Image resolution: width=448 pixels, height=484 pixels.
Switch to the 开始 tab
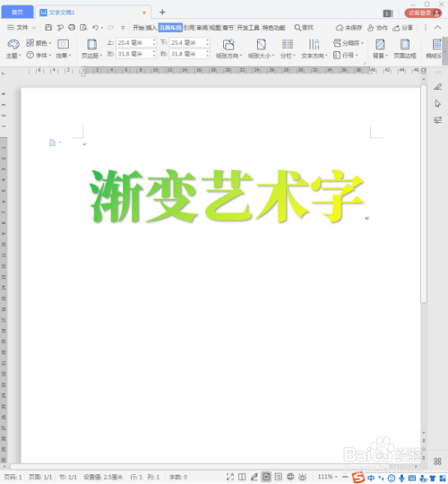(x=139, y=28)
